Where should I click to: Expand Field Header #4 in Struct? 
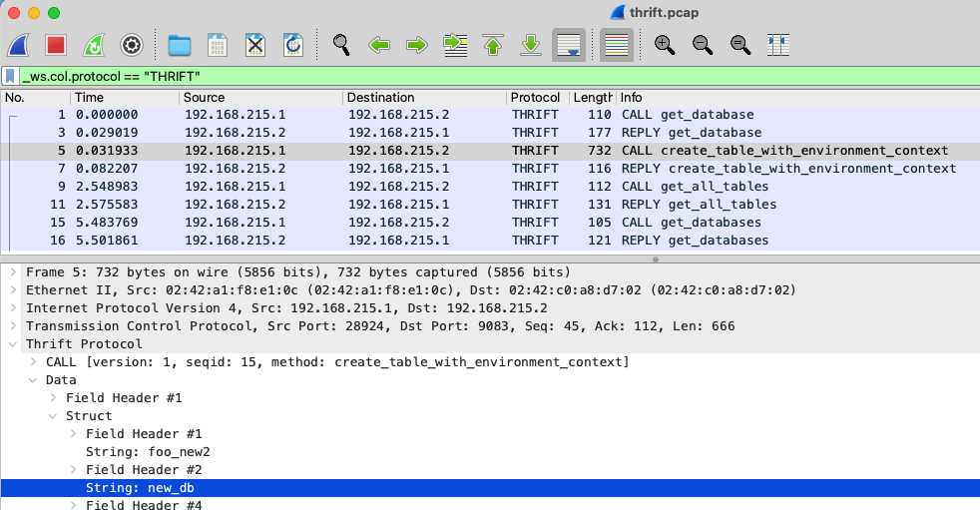pyautogui.click(x=73, y=504)
